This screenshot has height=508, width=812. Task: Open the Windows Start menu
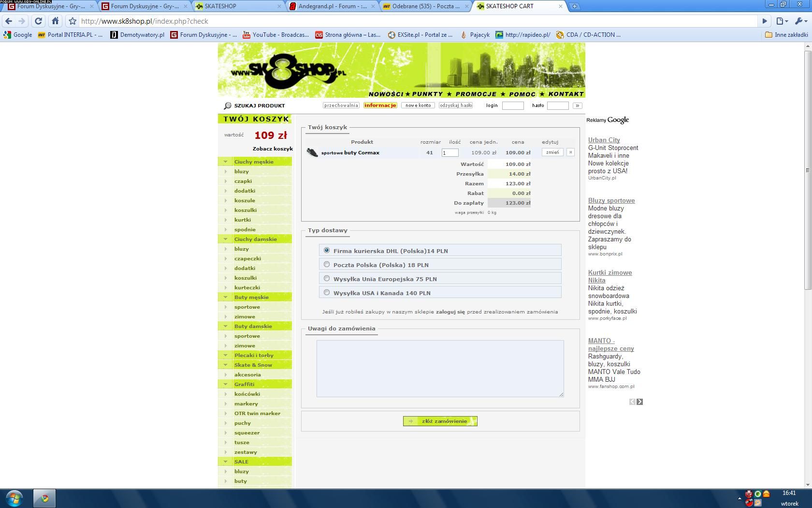click(14, 498)
